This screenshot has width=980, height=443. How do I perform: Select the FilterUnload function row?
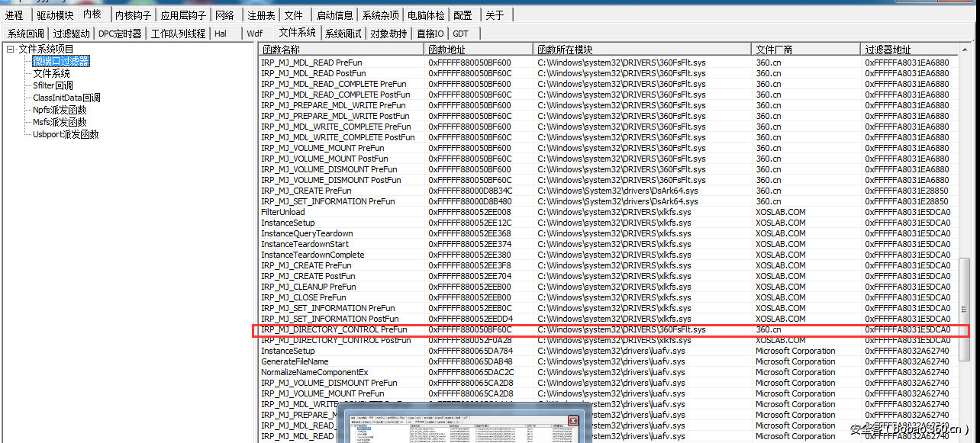[x=283, y=212]
